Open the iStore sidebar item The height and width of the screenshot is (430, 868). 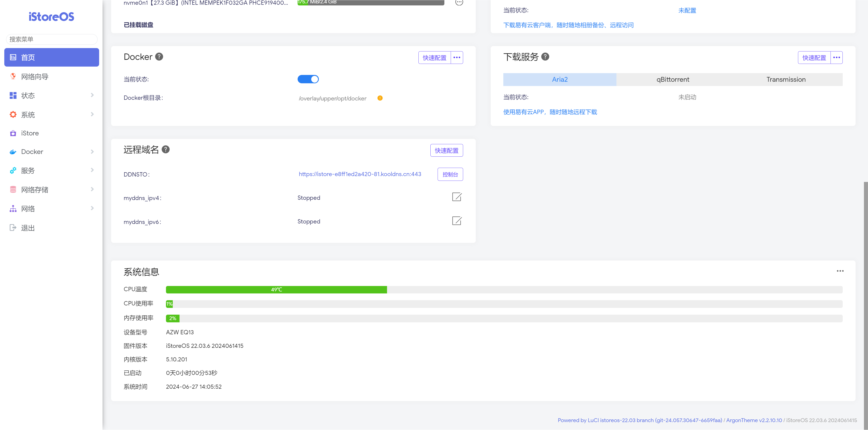point(30,133)
